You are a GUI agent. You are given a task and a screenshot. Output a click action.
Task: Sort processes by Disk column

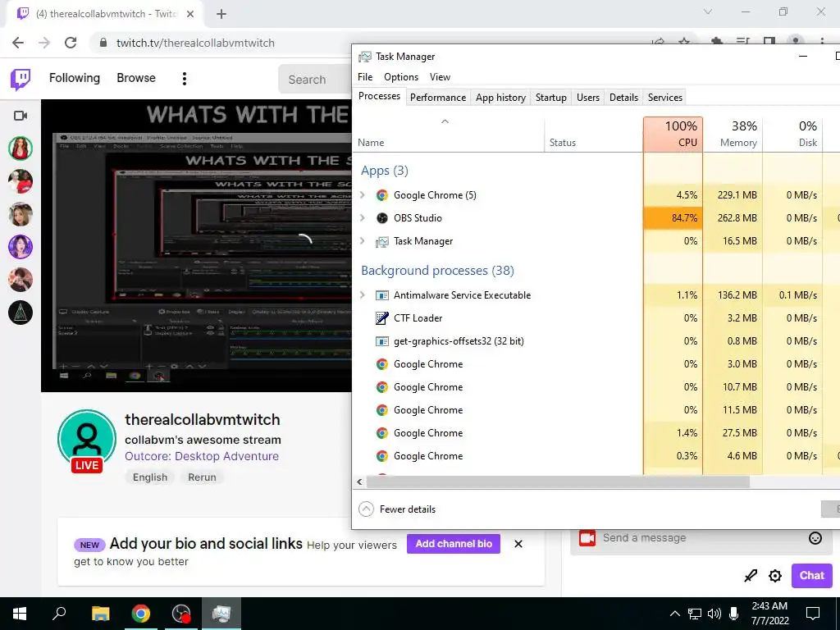tap(793, 134)
